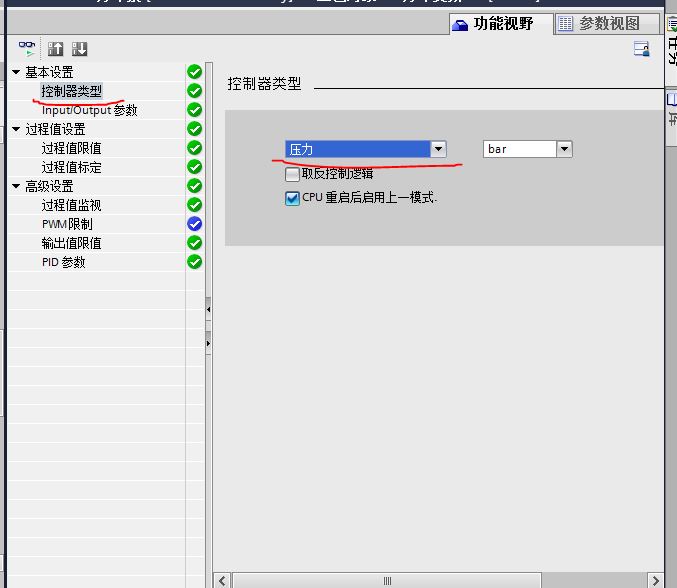Click green status check beside 控制器类型

[x=195, y=91]
